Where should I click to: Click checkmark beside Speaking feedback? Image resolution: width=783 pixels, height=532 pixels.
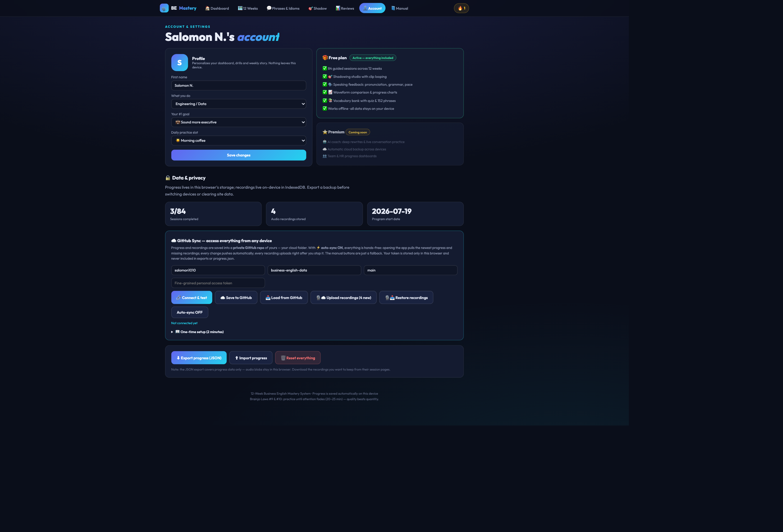click(x=325, y=85)
